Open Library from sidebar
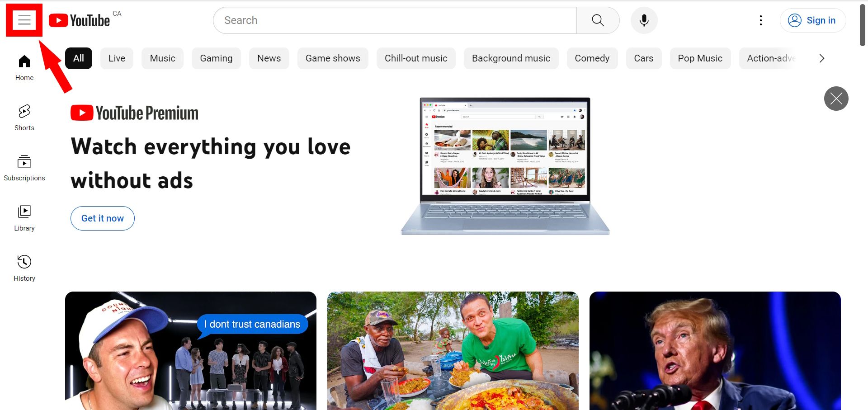The width and height of the screenshot is (868, 410). 24,218
